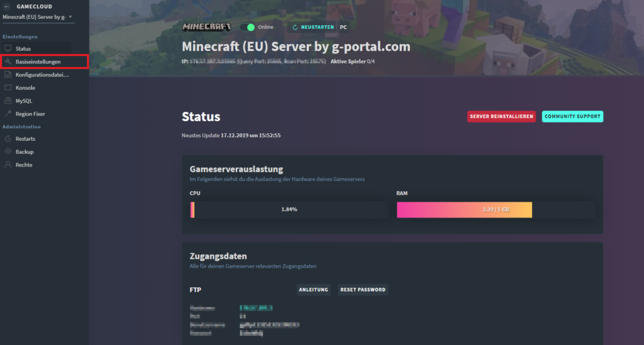Click the Konfigurationsdateien file icon
This screenshot has height=345, width=644.
click(8, 75)
